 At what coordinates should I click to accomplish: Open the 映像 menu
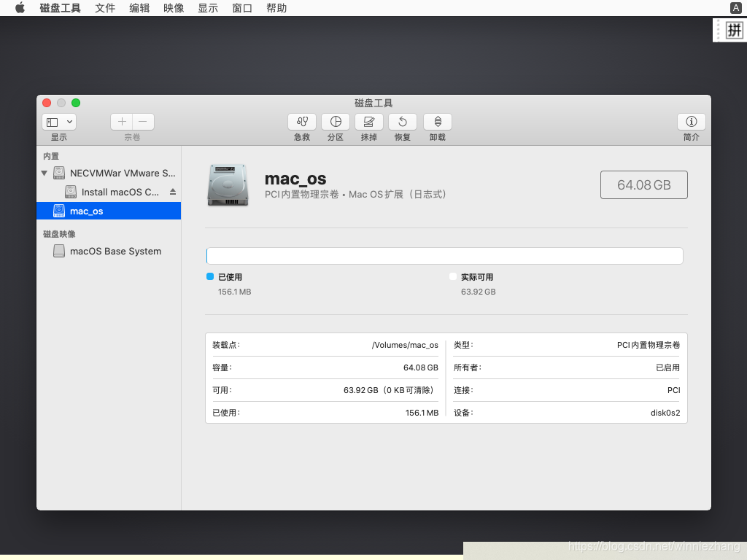[174, 8]
